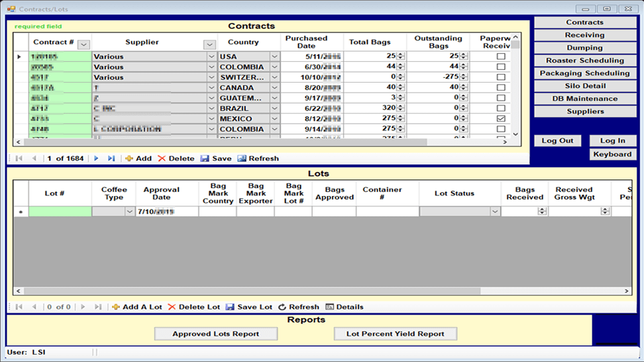The width and height of the screenshot is (644, 362).
Task: Click contracts grid horizontal scrollbar
Action: [225, 142]
